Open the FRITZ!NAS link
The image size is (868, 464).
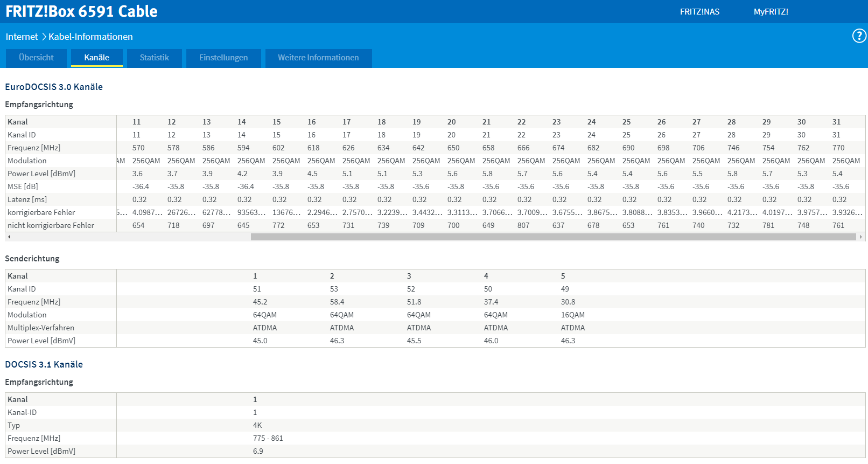[699, 12]
